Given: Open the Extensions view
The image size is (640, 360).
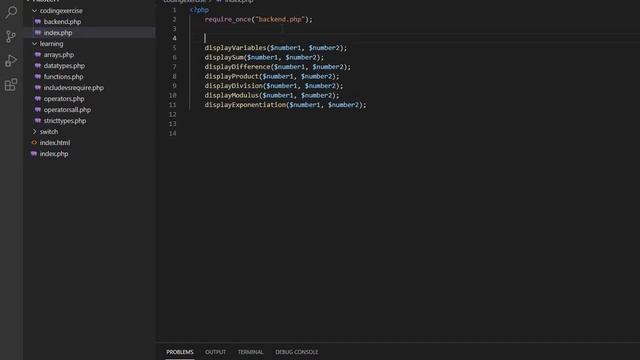Looking at the screenshot, I should pyautogui.click(x=11, y=85).
